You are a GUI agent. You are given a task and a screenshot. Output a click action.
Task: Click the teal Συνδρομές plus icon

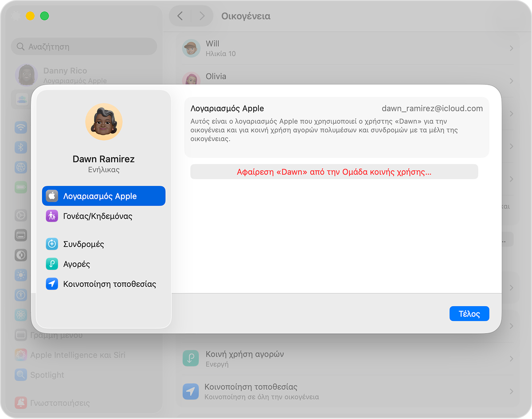point(53,244)
